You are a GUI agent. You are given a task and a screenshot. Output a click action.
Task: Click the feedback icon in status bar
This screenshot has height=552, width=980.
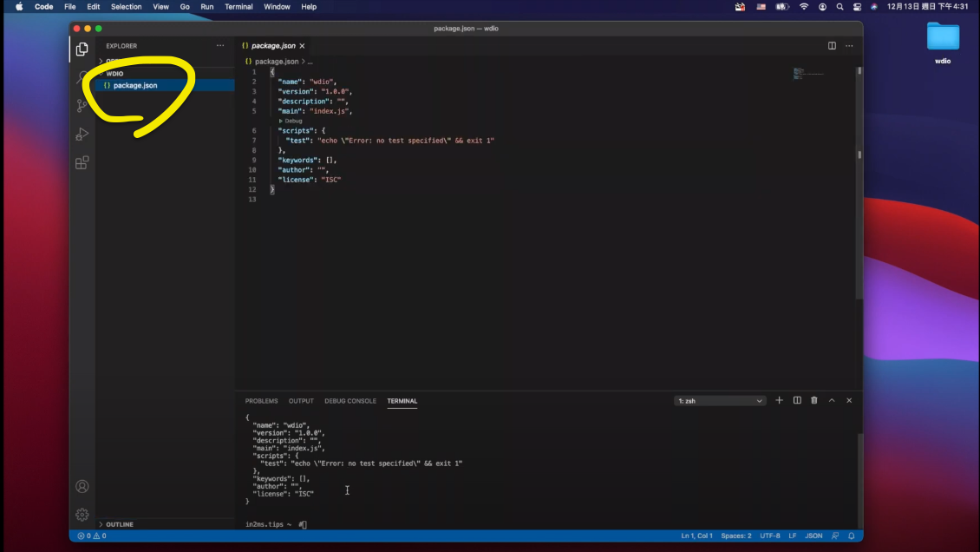pyautogui.click(x=835, y=536)
